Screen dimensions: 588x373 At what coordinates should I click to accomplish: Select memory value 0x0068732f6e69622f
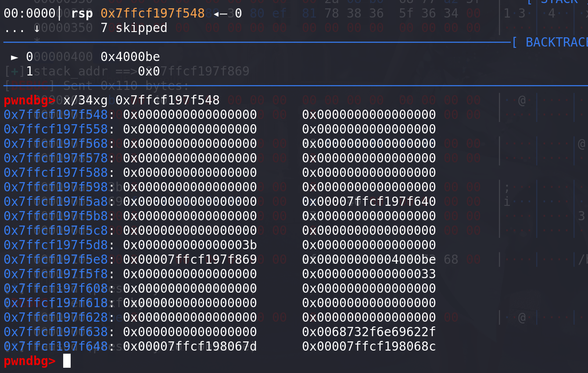369,332
